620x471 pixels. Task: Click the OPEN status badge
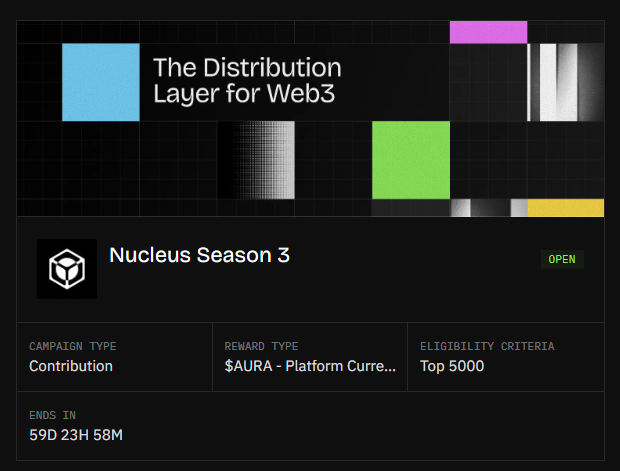point(562,259)
